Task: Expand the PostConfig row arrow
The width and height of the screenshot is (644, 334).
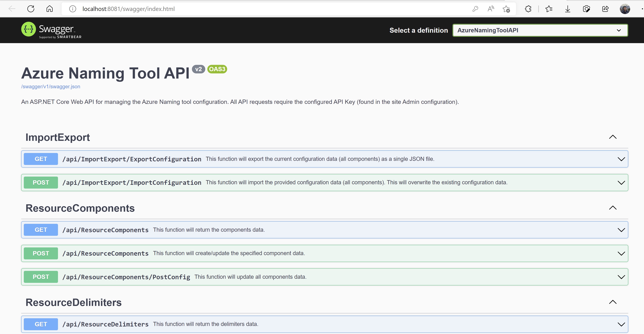Action: coord(621,277)
